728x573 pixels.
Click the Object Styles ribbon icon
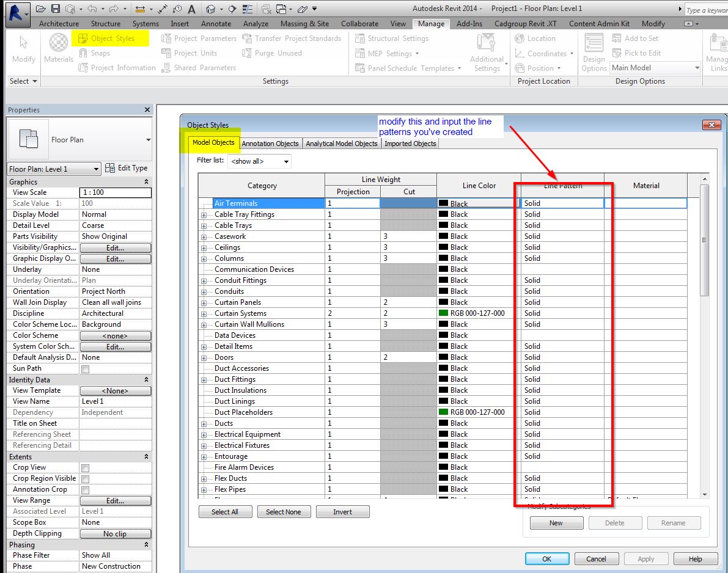coord(83,38)
